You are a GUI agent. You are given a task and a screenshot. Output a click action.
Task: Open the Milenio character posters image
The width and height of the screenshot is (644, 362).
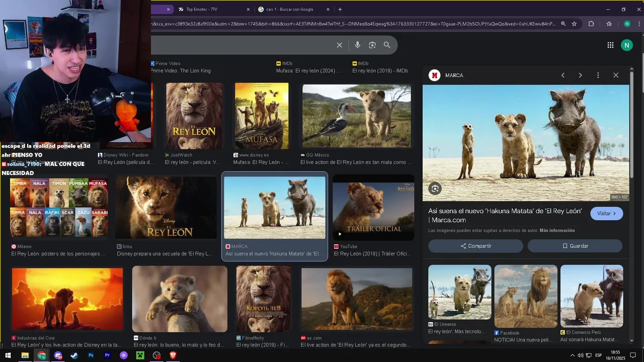[59, 207]
